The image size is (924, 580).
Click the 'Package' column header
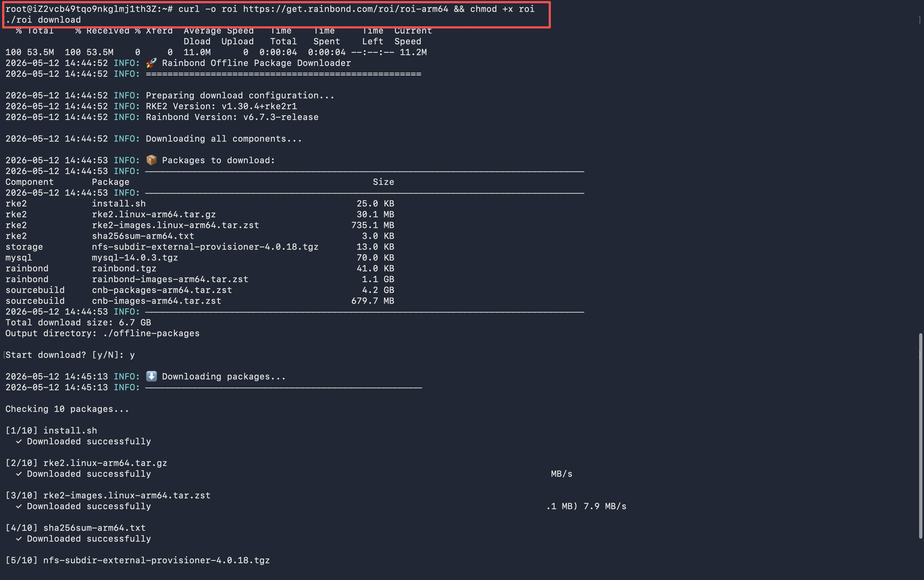click(111, 182)
